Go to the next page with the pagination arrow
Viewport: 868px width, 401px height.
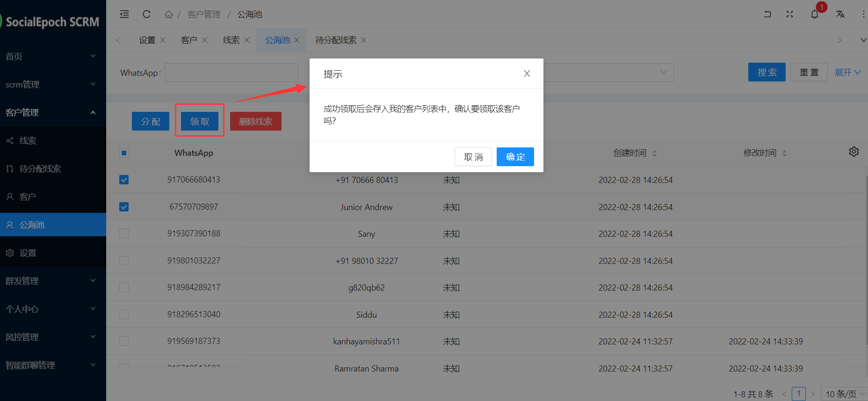pos(813,394)
